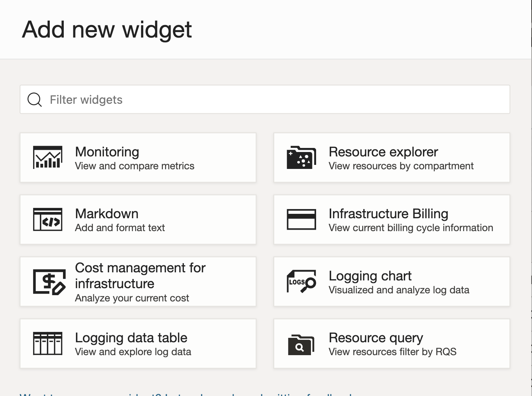Select the Cost management for infrastructure widget

pyautogui.click(x=138, y=282)
